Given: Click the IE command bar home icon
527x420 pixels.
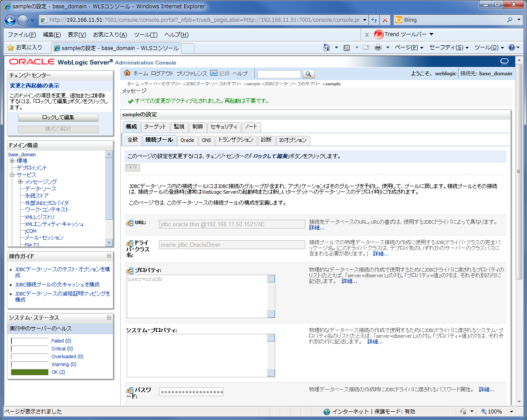Looking at the screenshot, I should pyautogui.click(x=327, y=47).
